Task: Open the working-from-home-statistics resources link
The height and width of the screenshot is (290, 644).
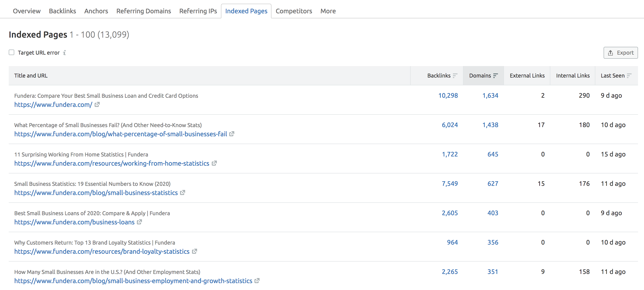Action: (112, 163)
